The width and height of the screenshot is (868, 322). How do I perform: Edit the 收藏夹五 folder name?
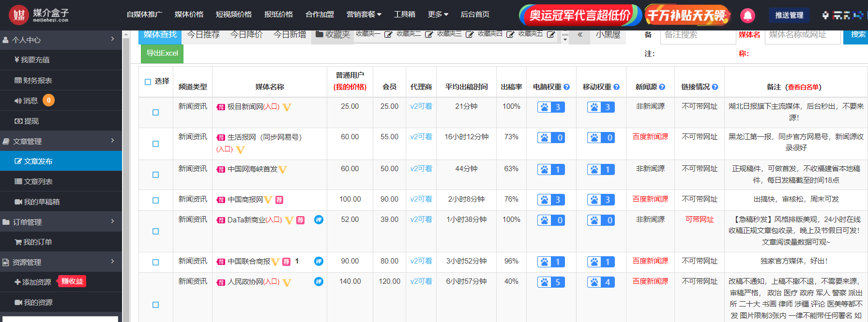pyautogui.click(x=551, y=34)
